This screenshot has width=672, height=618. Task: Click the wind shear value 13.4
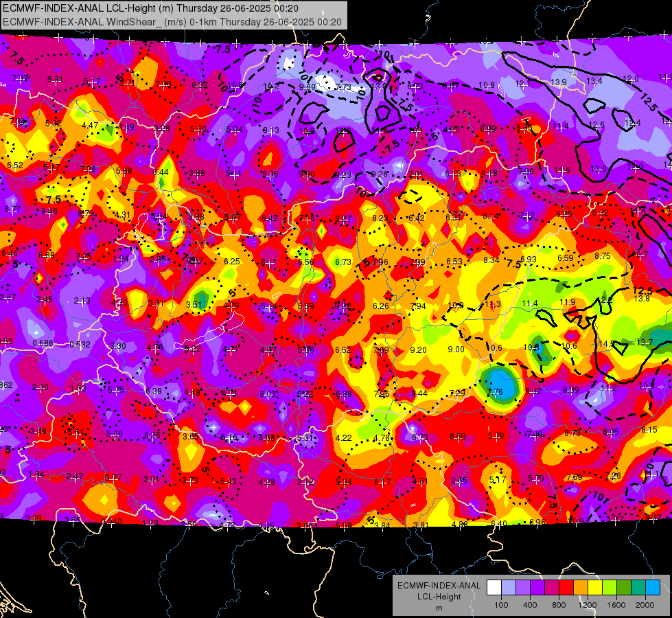(594, 80)
